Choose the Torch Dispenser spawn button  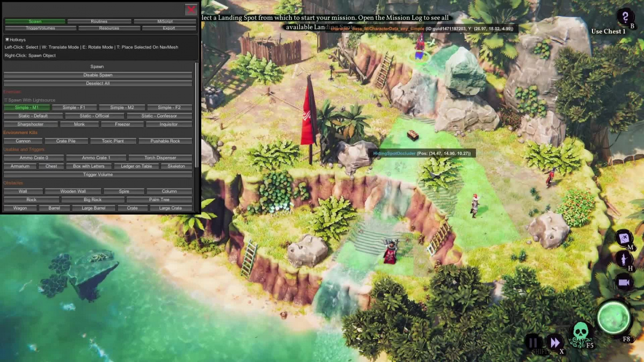(160, 158)
